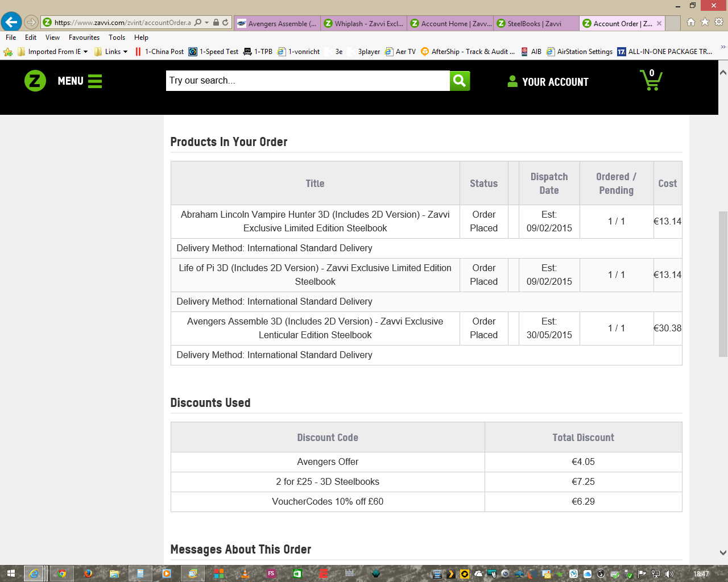Switch to the Account Home tab
Viewport: 728px width, 582px height.
point(450,23)
